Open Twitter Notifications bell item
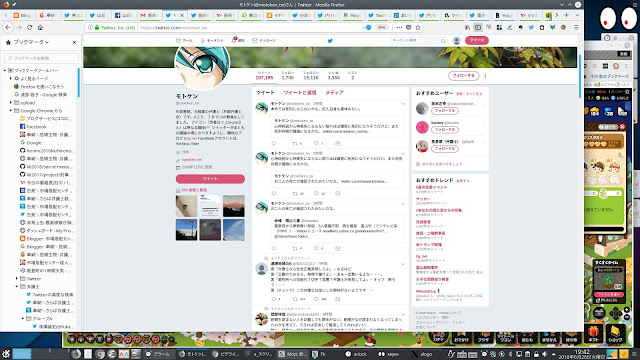The image size is (640, 360). 238,40
